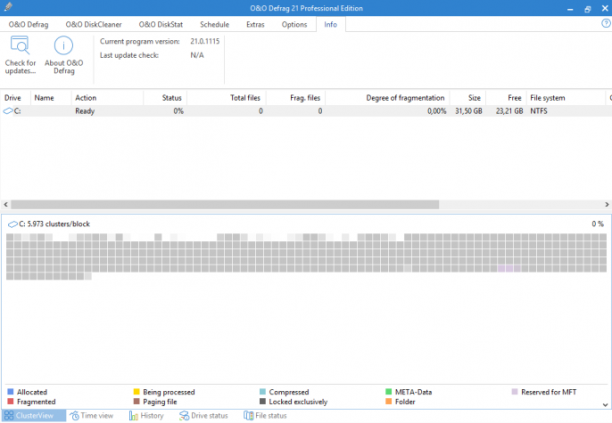Viewport: 612px width, 423px height.
Task: Click the horizontal scrollbar left arrow
Action: pyautogui.click(x=5, y=204)
